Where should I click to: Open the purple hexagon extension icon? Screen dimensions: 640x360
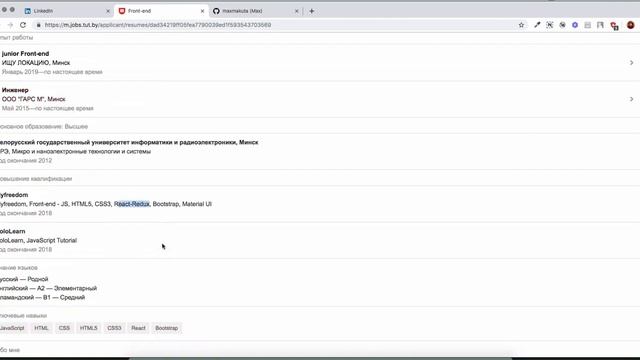(x=575, y=25)
